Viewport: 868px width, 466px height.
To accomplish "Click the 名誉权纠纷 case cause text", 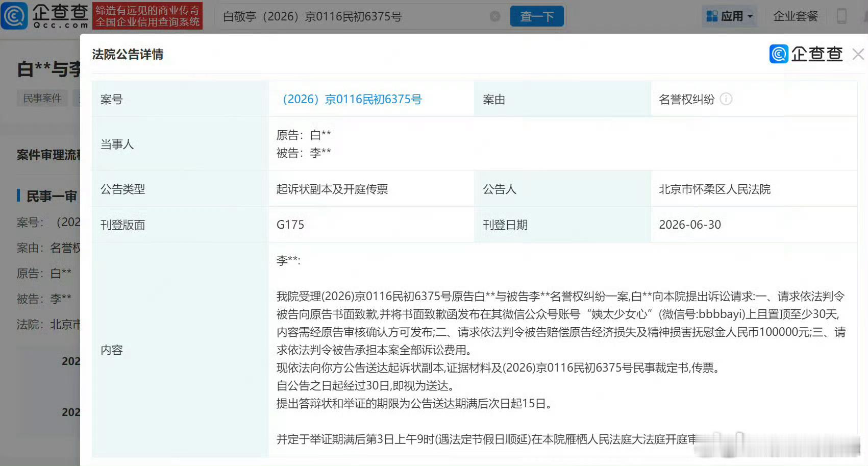I will [x=686, y=99].
